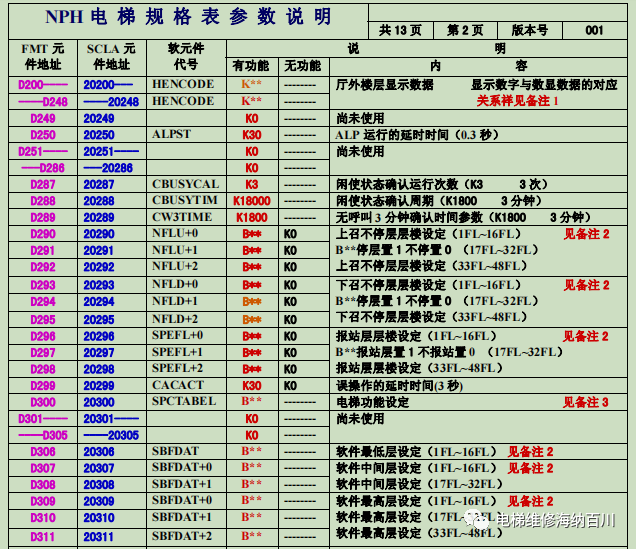Image resolution: width=636 pixels, height=549 pixels.
Task: Select the '第 2 页' header cell
Action: tap(465, 30)
